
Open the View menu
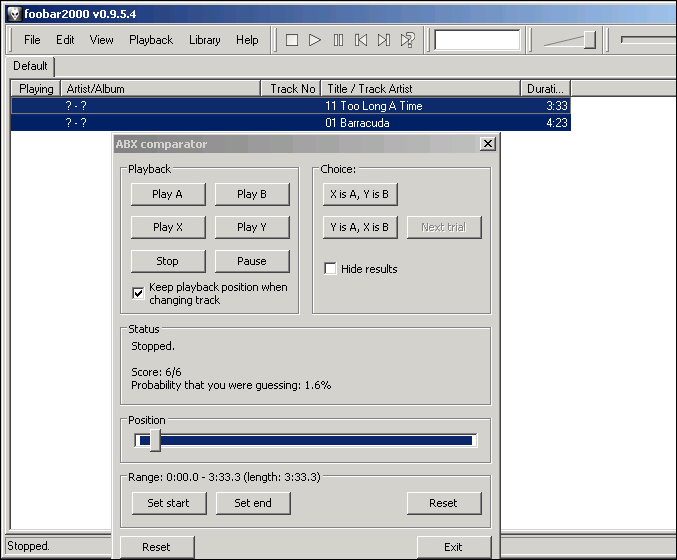[101, 40]
